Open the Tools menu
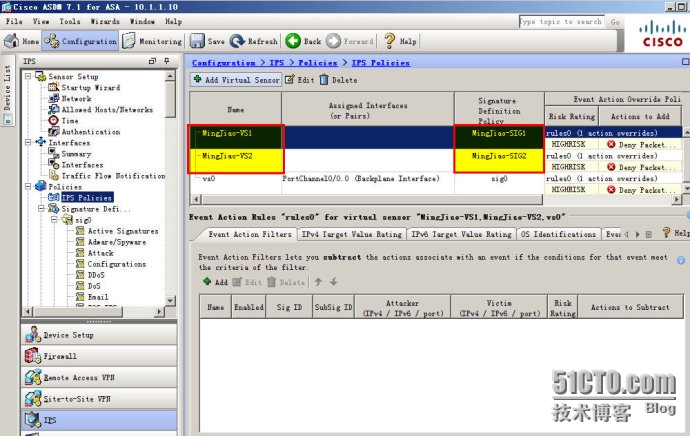 pyautogui.click(x=70, y=21)
